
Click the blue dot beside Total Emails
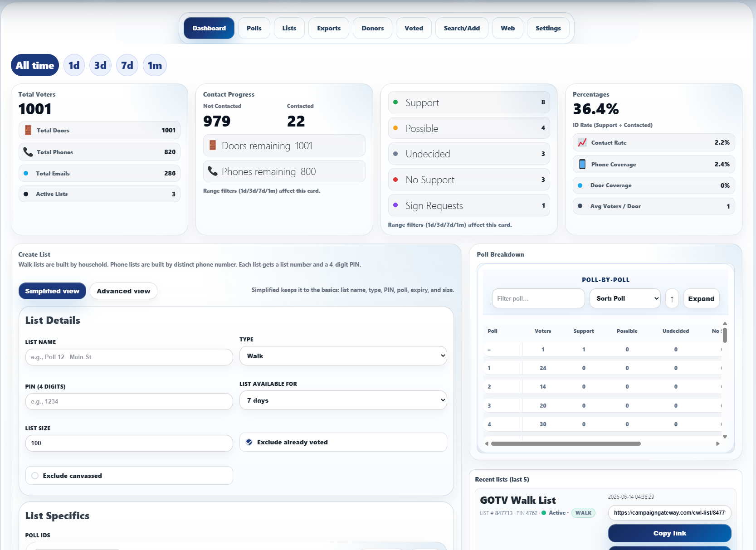(x=26, y=173)
